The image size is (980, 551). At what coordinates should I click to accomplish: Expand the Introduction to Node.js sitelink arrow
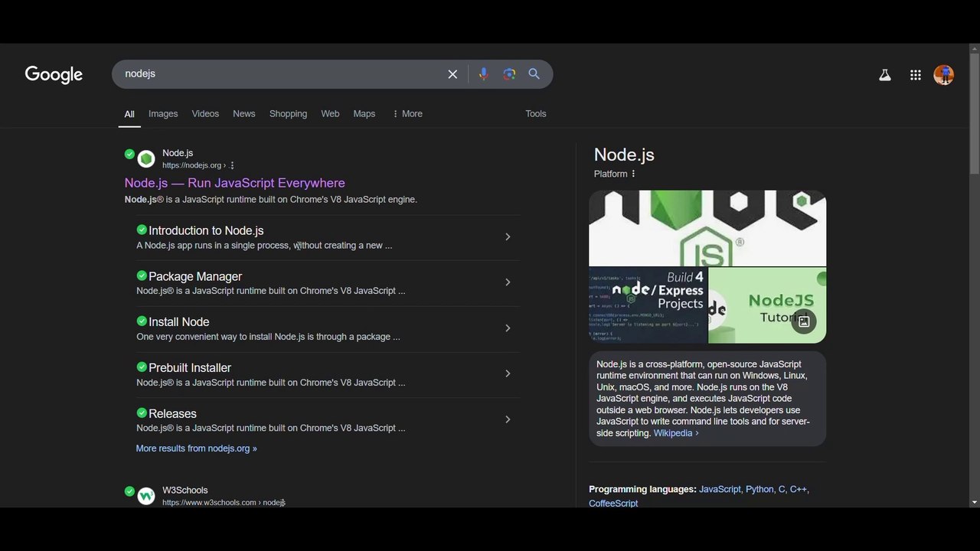pyautogui.click(x=508, y=236)
